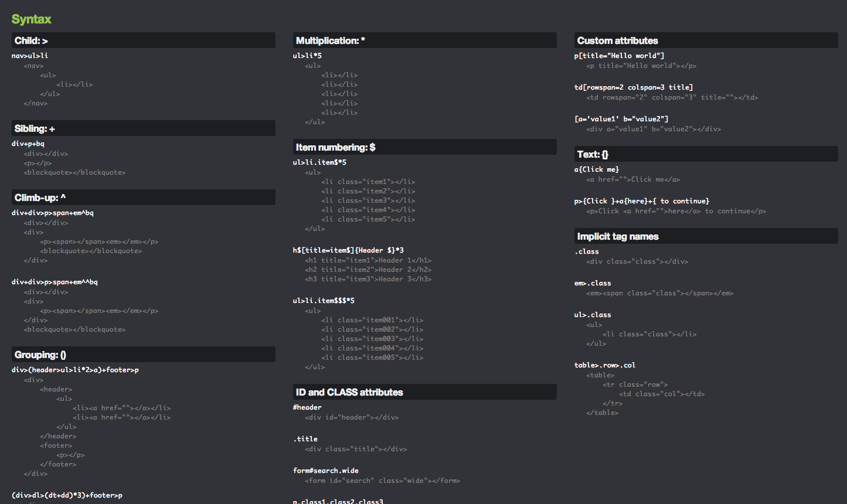Click the "Custom attributes" section header
The width and height of the screenshot is (847, 504).
617,40
